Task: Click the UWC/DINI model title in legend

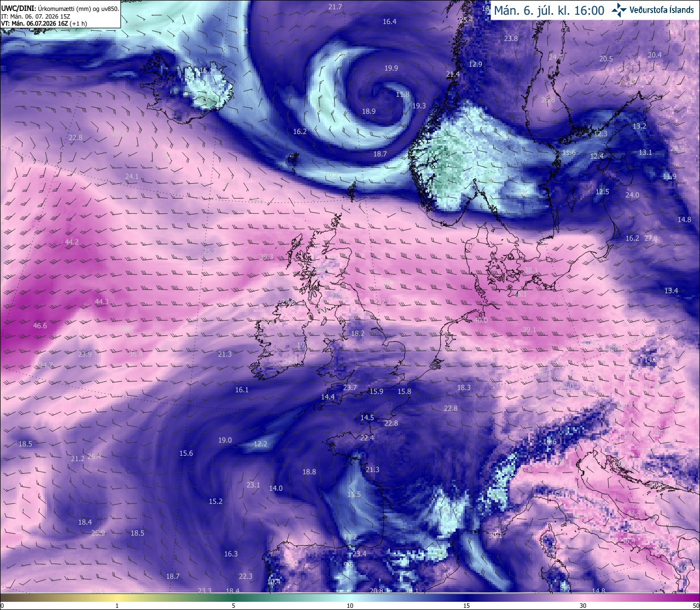Action: [x=19, y=8]
